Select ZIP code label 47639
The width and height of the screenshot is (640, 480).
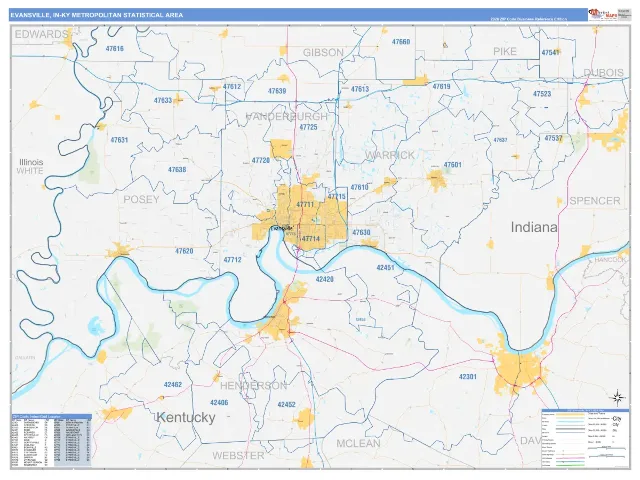[x=277, y=91]
